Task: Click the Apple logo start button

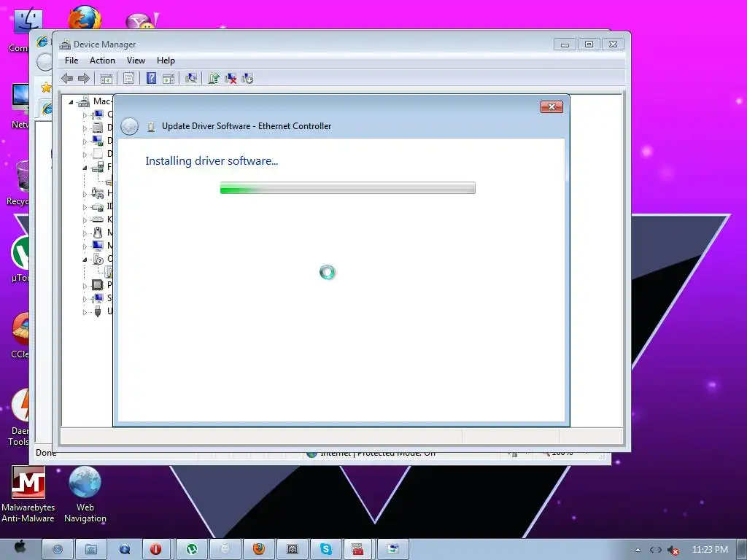Action: point(20,547)
